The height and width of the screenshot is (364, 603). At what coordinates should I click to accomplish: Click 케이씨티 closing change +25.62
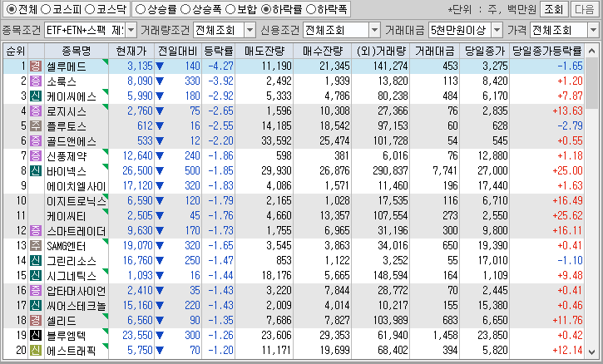[x=567, y=215]
